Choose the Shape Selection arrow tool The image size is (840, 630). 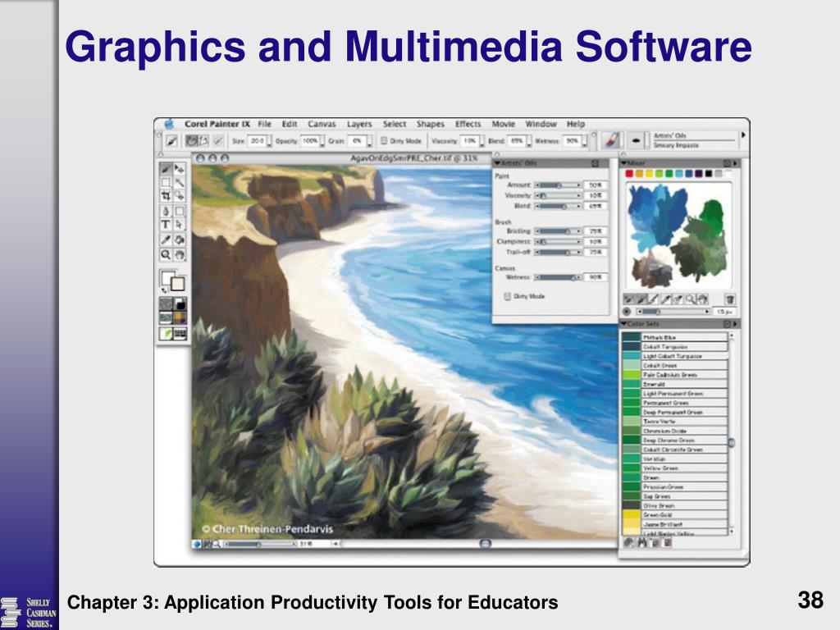point(180,225)
